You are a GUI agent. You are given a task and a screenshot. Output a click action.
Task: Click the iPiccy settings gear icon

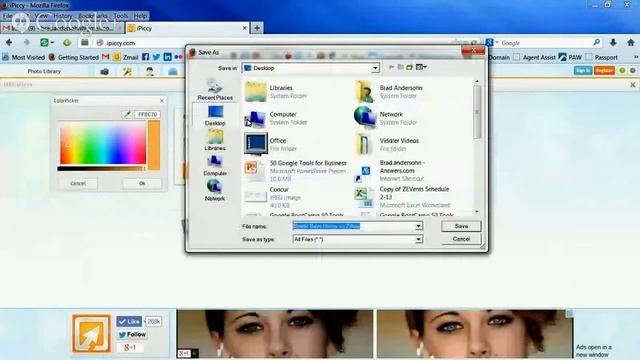tap(633, 71)
